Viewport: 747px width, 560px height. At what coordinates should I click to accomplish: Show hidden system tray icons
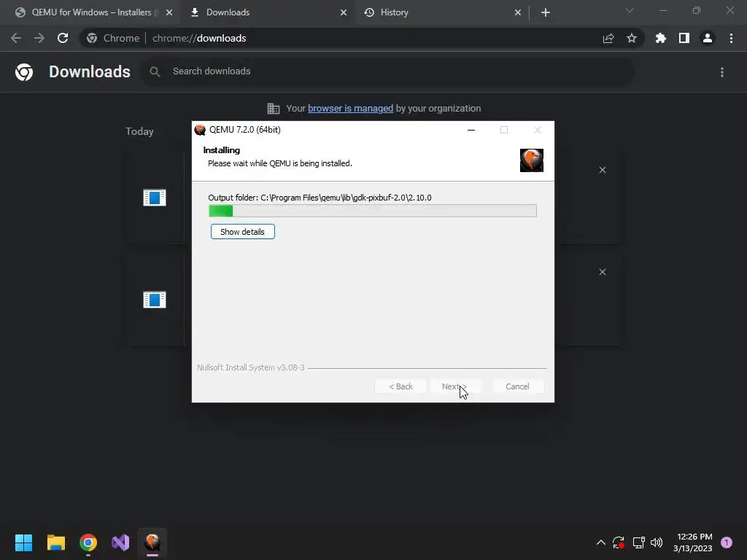pyautogui.click(x=601, y=542)
